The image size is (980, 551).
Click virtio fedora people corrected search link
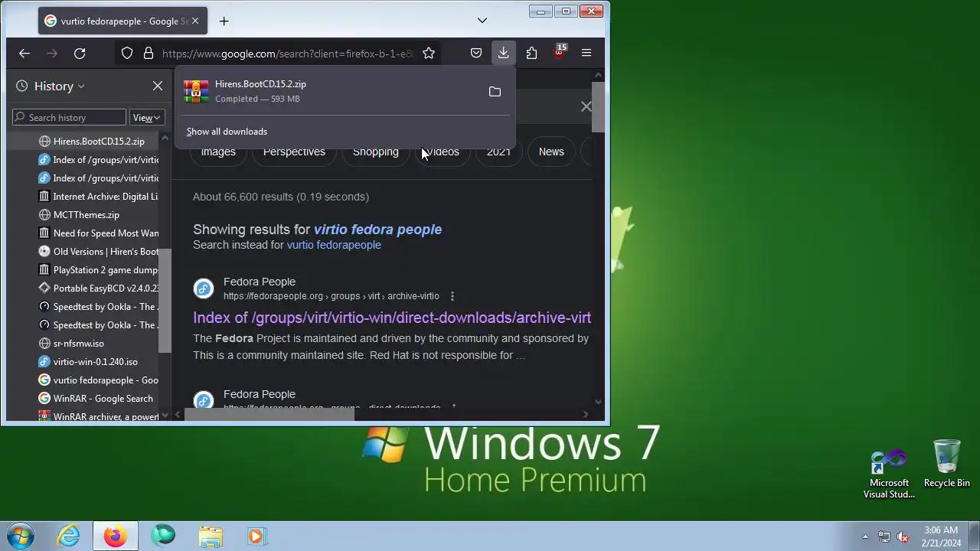tap(377, 230)
